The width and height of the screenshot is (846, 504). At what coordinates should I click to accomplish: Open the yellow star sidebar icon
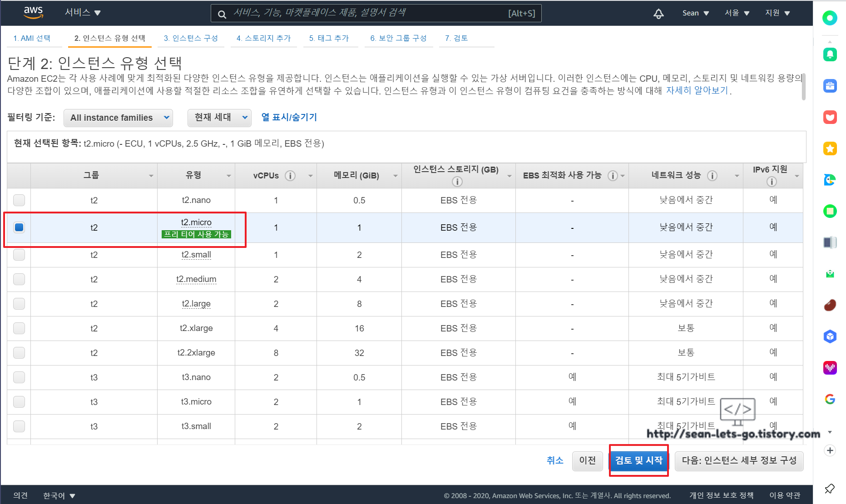pyautogui.click(x=830, y=148)
